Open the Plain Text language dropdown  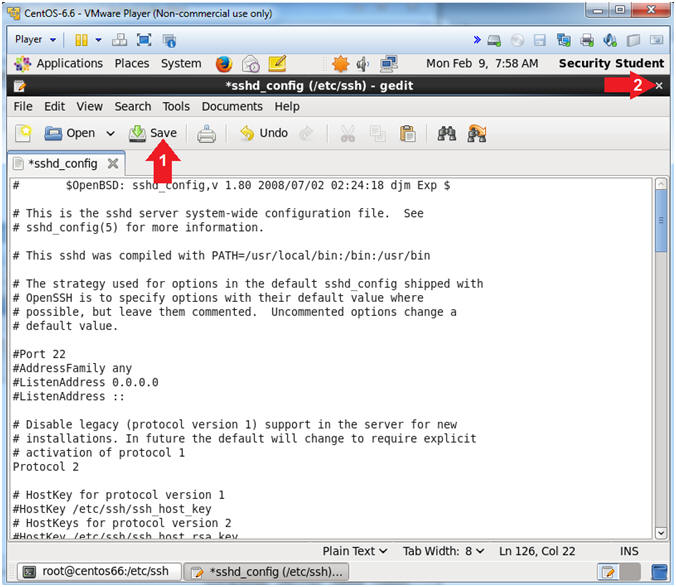(x=355, y=551)
